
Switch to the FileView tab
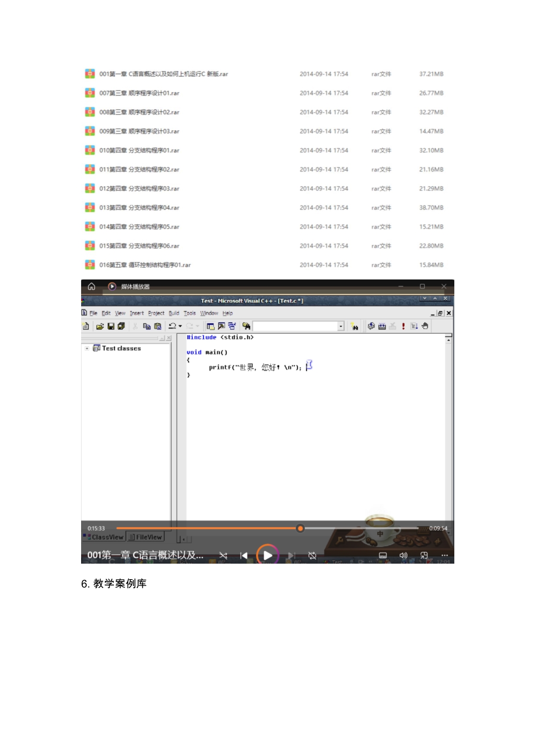[146, 537]
